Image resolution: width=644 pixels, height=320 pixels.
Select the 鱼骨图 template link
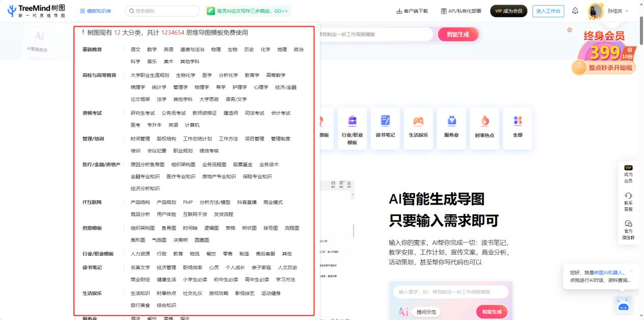click(x=169, y=228)
